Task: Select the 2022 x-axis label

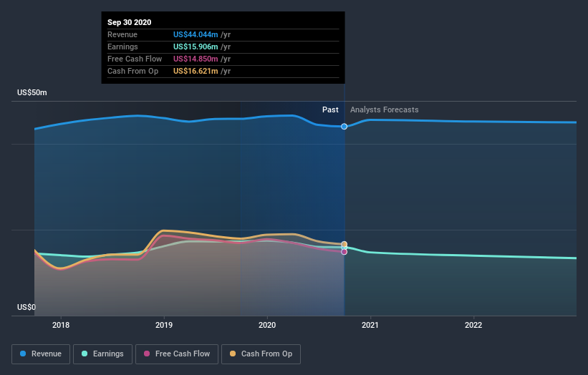Action: click(x=473, y=325)
